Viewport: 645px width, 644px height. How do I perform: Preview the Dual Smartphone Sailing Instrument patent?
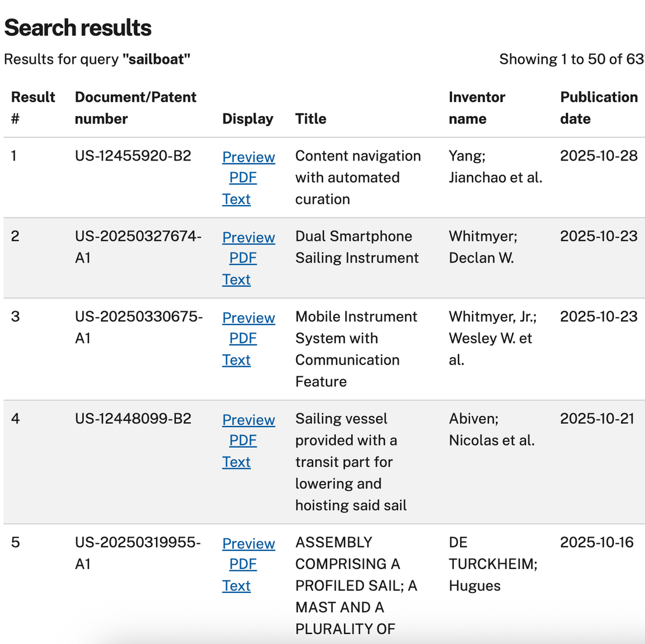248,237
